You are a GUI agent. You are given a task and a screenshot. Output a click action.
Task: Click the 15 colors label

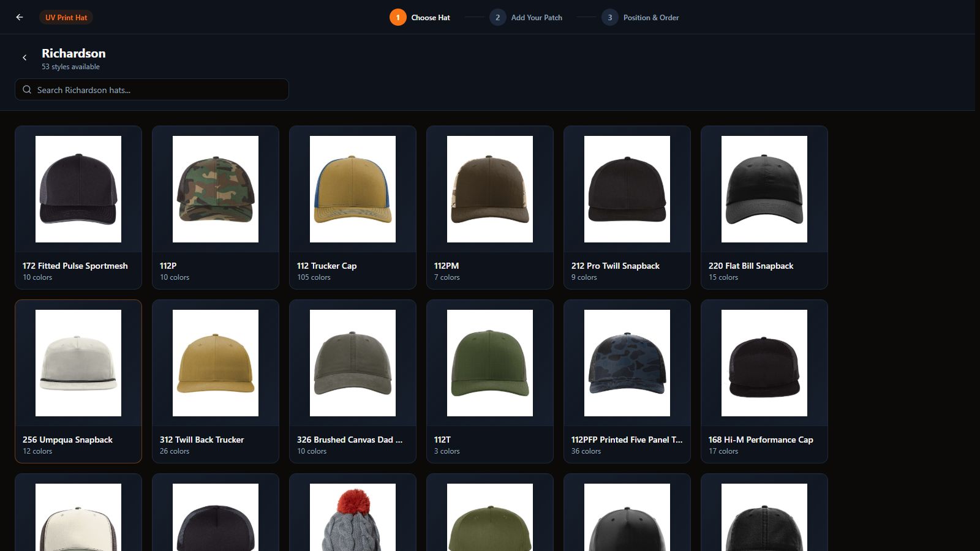pyautogui.click(x=723, y=277)
